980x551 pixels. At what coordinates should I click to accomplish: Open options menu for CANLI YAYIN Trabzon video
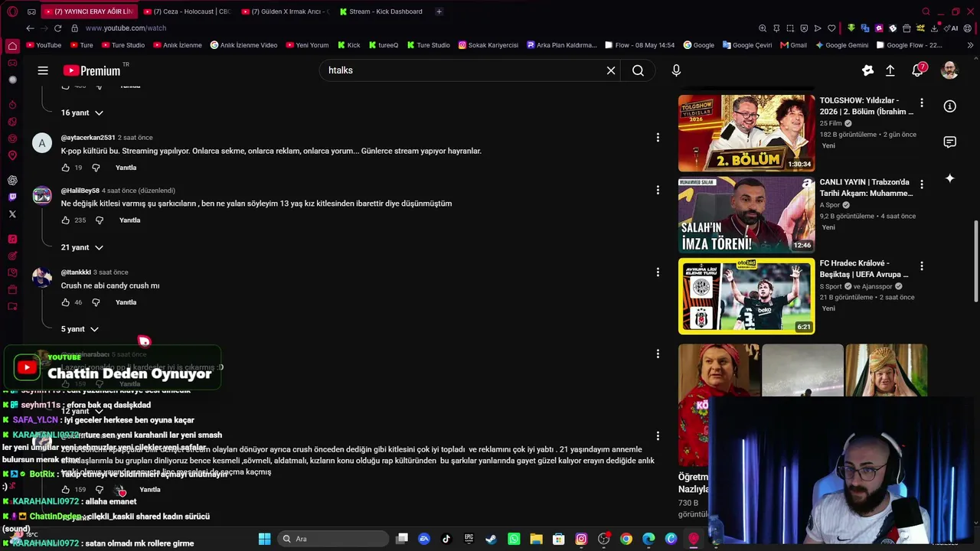tap(922, 184)
